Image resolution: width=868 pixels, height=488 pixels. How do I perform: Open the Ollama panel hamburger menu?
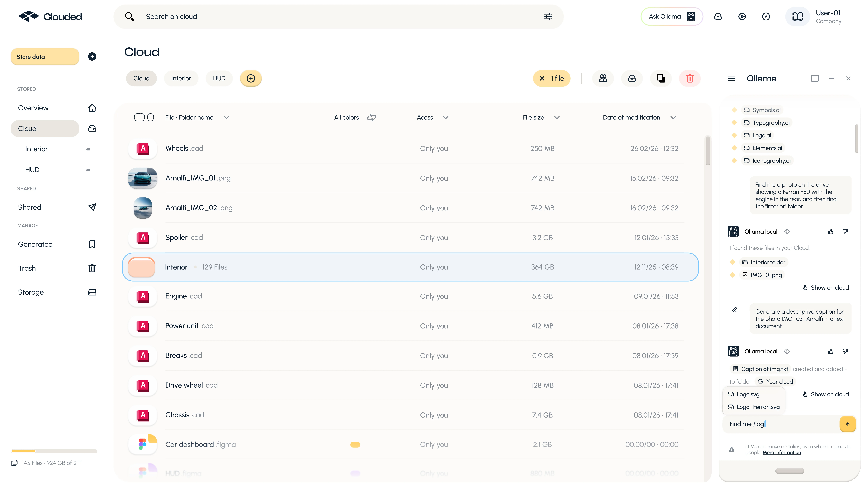(731, 79)
